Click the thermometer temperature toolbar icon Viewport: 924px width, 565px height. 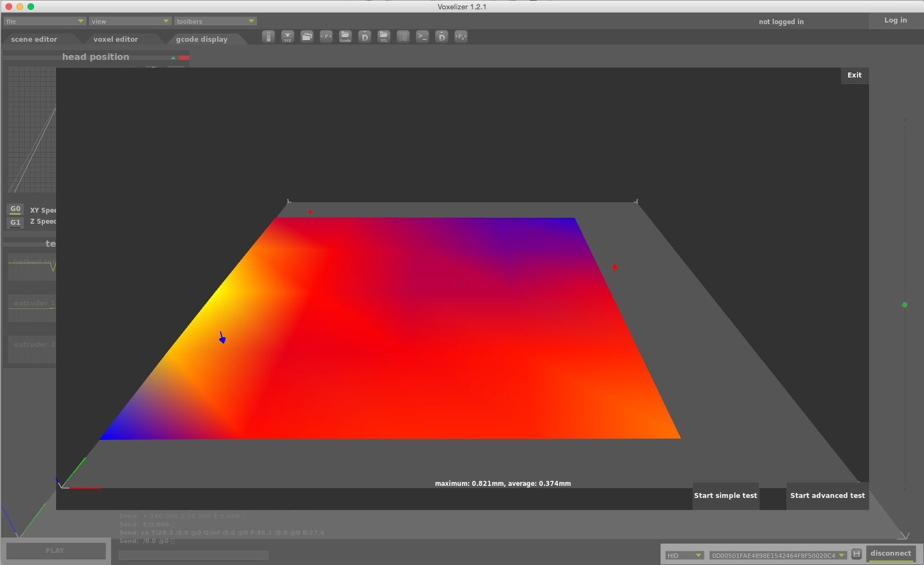269,37
